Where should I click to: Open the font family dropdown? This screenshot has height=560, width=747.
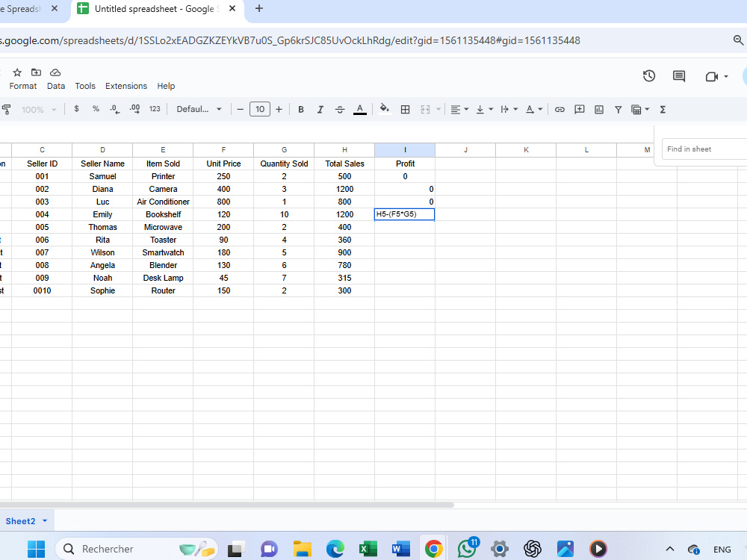click(199, 109)
